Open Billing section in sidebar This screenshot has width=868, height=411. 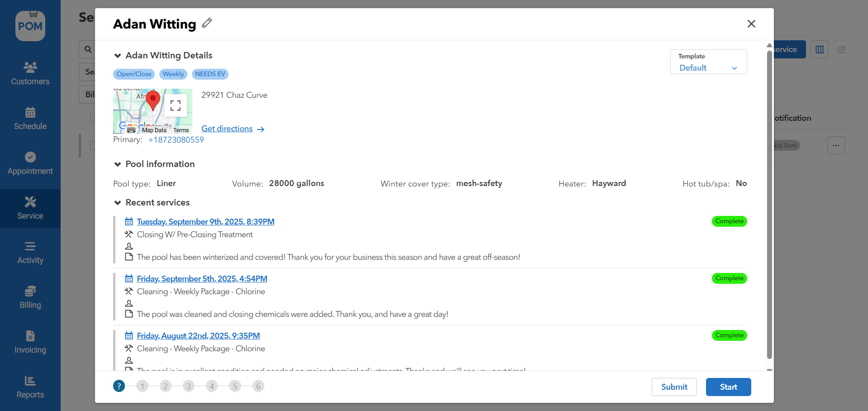[30, 297]
